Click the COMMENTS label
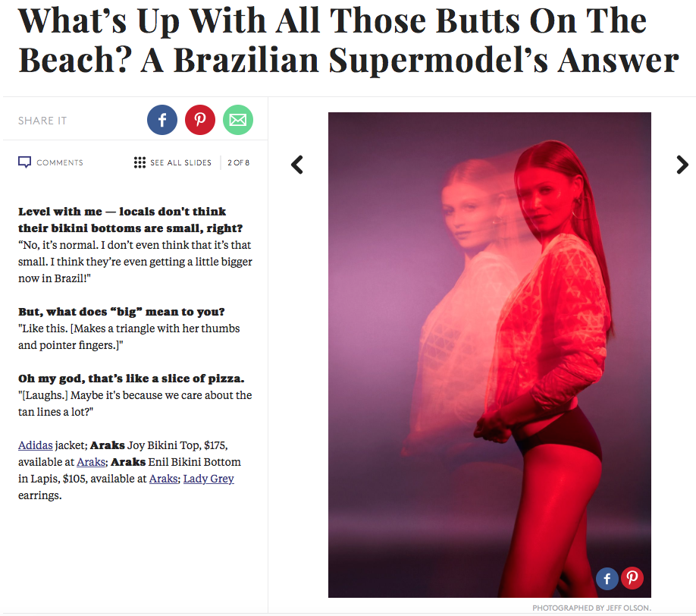 click(x=60, y=162)
